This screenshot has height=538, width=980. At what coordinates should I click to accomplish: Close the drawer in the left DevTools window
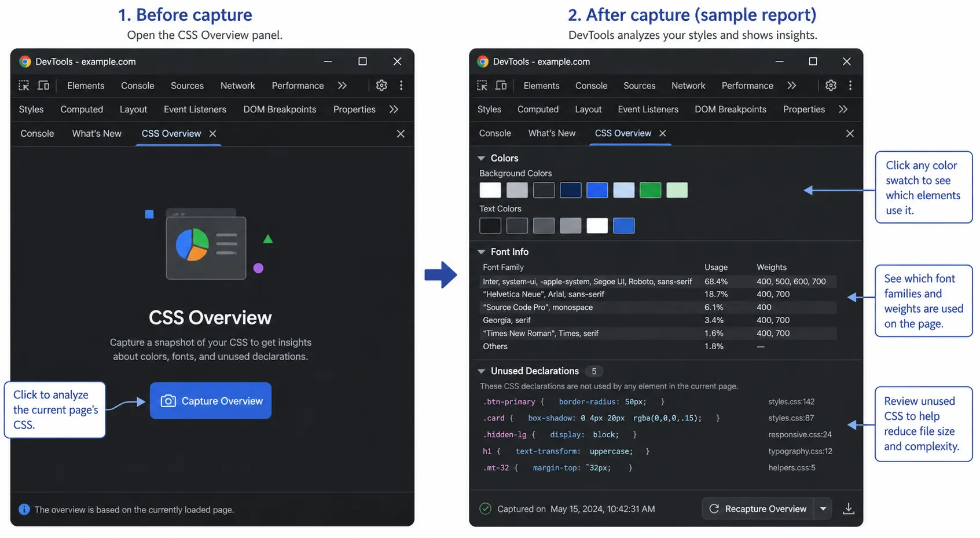[x=401, y=134]
